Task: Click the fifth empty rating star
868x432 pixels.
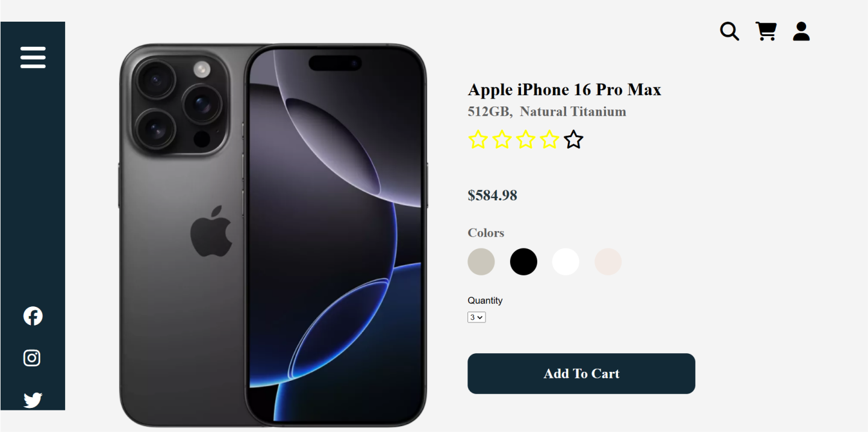Action: point(573,140)
